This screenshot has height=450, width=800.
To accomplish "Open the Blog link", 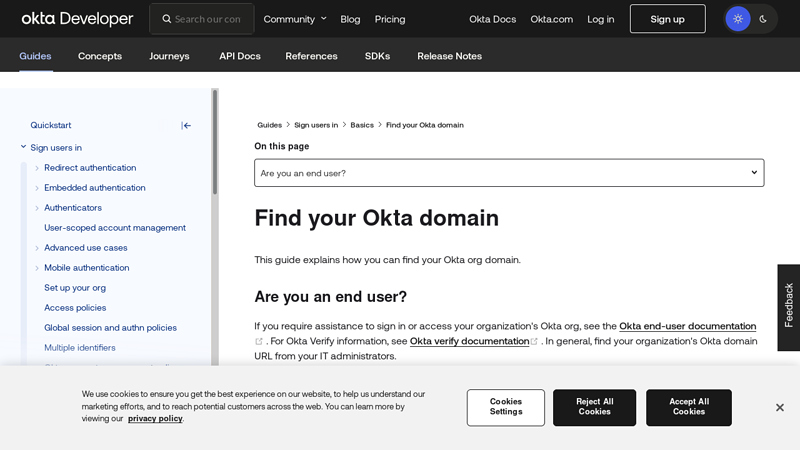I will click(350, 19).
